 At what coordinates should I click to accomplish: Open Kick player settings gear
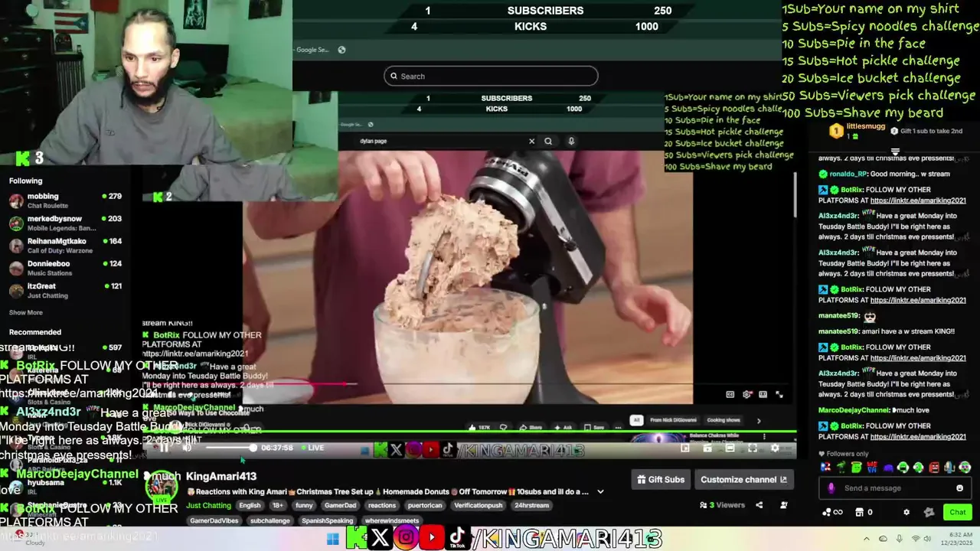tap(775, 448)
